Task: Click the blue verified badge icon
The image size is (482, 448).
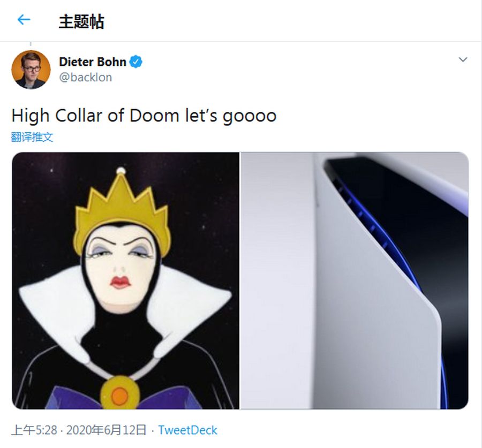Action: coord(135,62)
